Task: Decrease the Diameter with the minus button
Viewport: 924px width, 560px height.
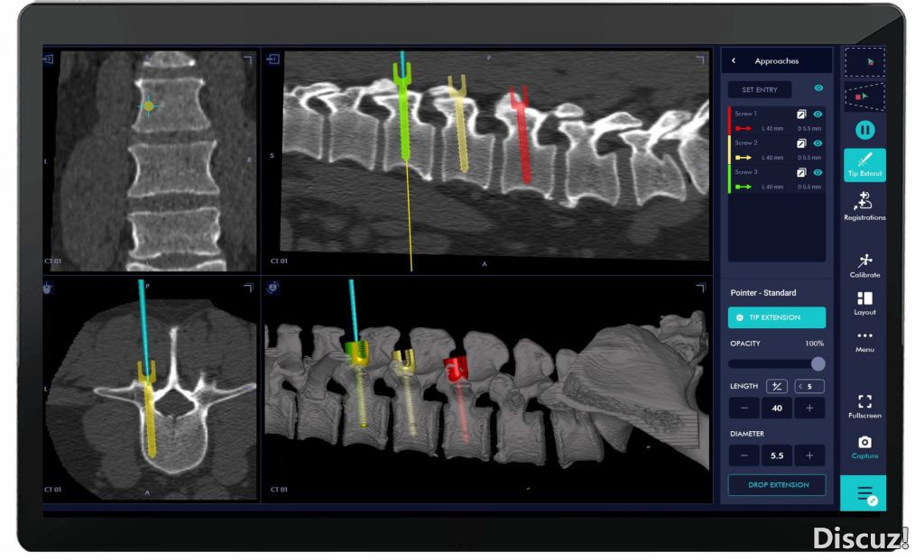Action: pos(744,455)
